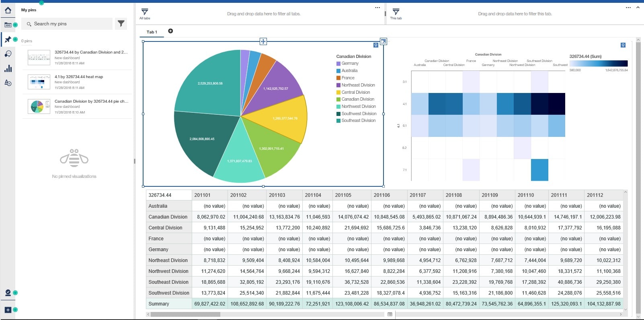Click the filter funnel beside Search my pins
Viewport: 644px width, 320px height.
pos(121,24)
